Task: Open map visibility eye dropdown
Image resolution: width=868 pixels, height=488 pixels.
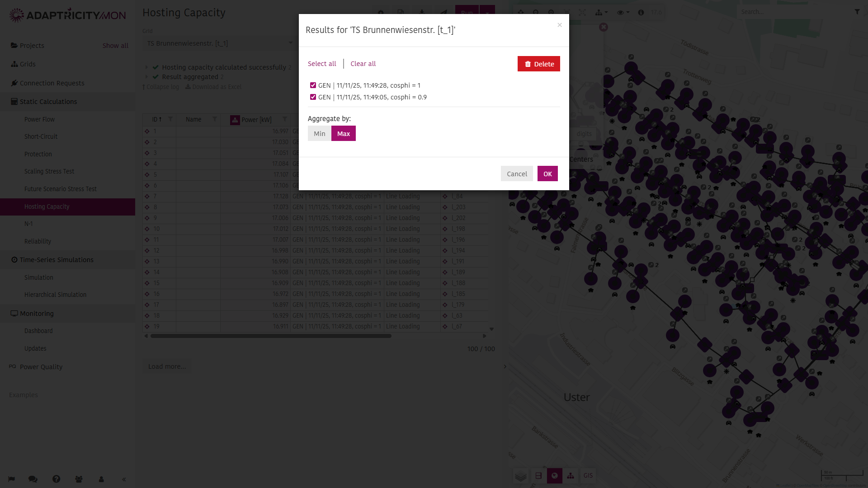Action: [x=623, y=13]
